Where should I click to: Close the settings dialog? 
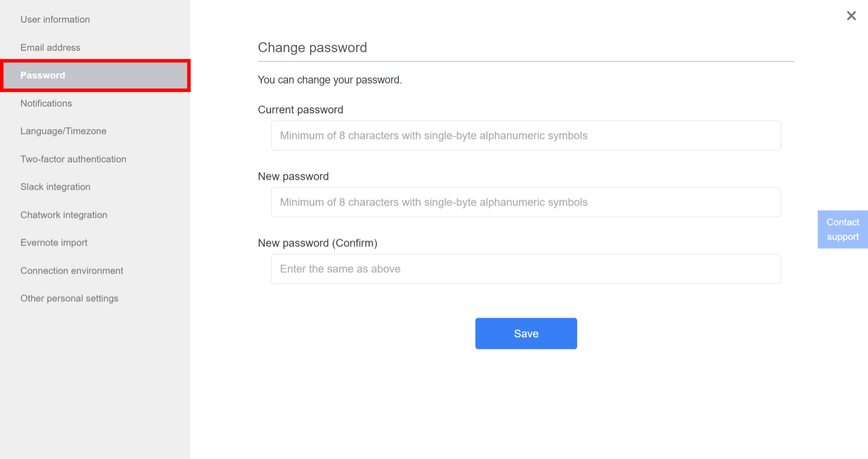pos(851,15)
